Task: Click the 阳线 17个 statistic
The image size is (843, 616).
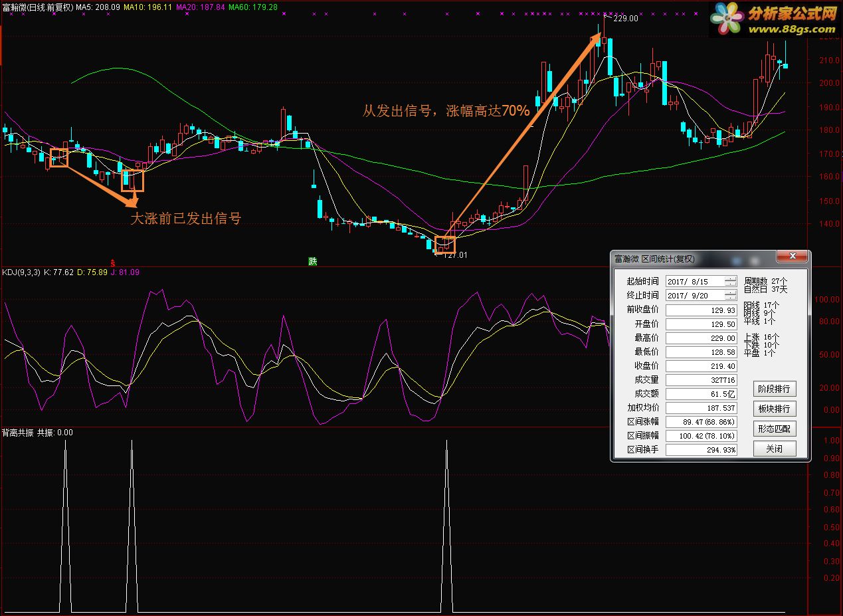Action: click(761, 305)
